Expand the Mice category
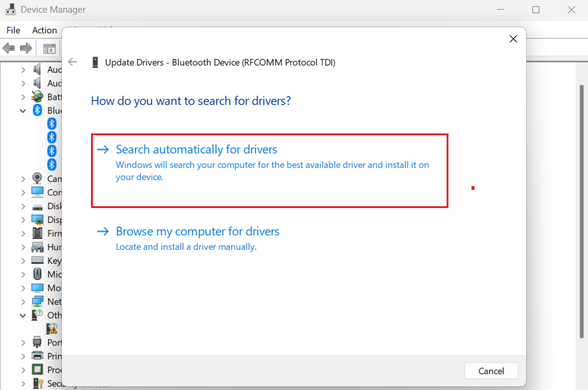The width and height of the screenshot is (588, 390). (x=23, y=275)
